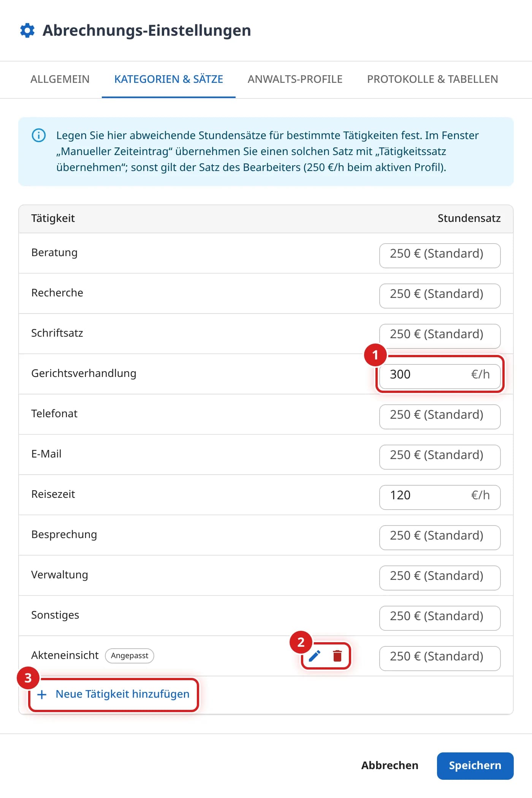Viewport: 532px width, 798px height.
Task: Save settings with the Speichern button
Action: point(475,766)
